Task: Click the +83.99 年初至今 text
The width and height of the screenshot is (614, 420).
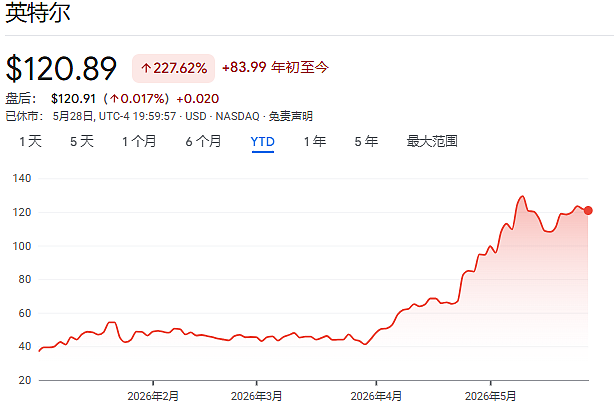Action: coord(275,67)
